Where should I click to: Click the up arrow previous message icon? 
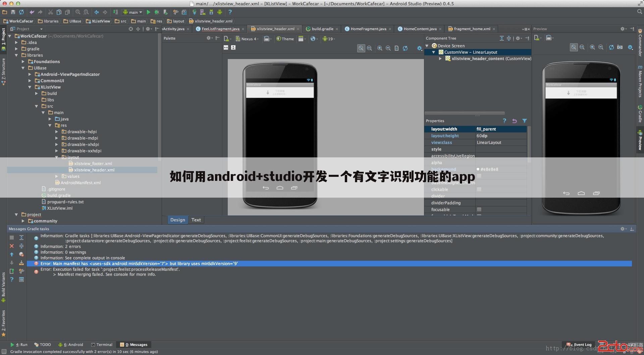pos(12,254)
